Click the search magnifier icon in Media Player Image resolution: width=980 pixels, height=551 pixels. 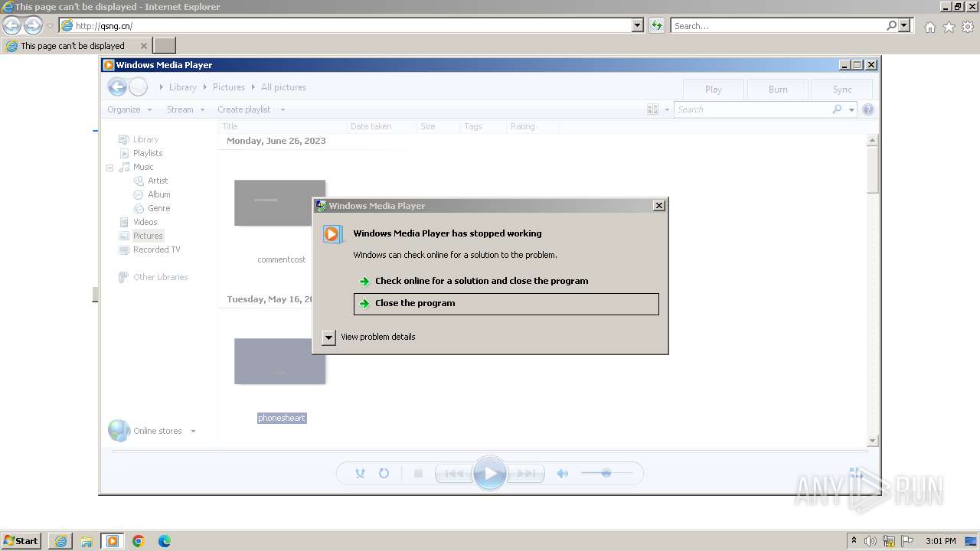click(838, 109)
